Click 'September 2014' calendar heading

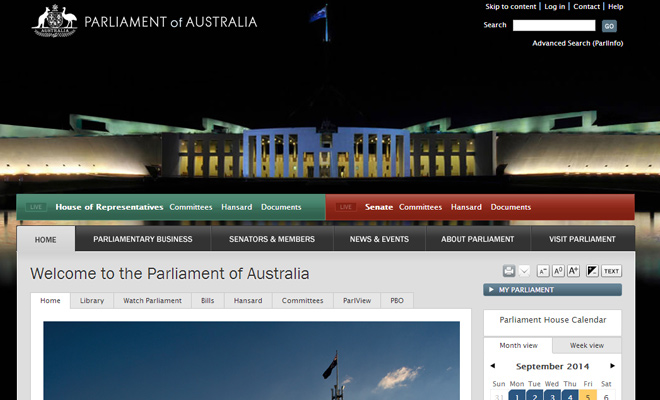(552, 366)
